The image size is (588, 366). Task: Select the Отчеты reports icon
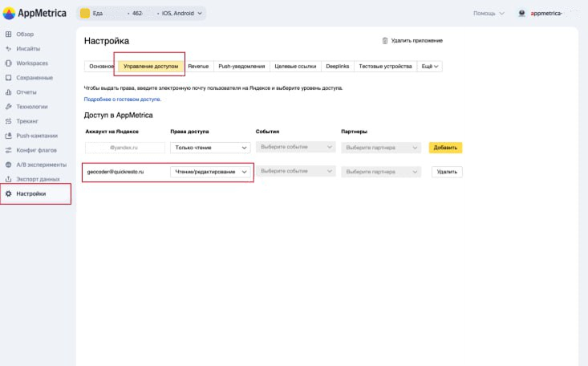click(8, 92)
